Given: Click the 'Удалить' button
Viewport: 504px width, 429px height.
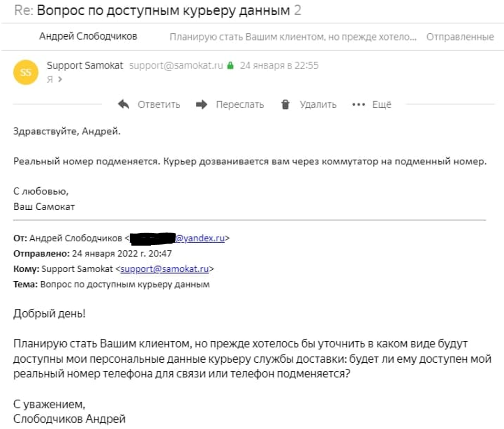Looking at the screenshot, I should tap(318, 104).
